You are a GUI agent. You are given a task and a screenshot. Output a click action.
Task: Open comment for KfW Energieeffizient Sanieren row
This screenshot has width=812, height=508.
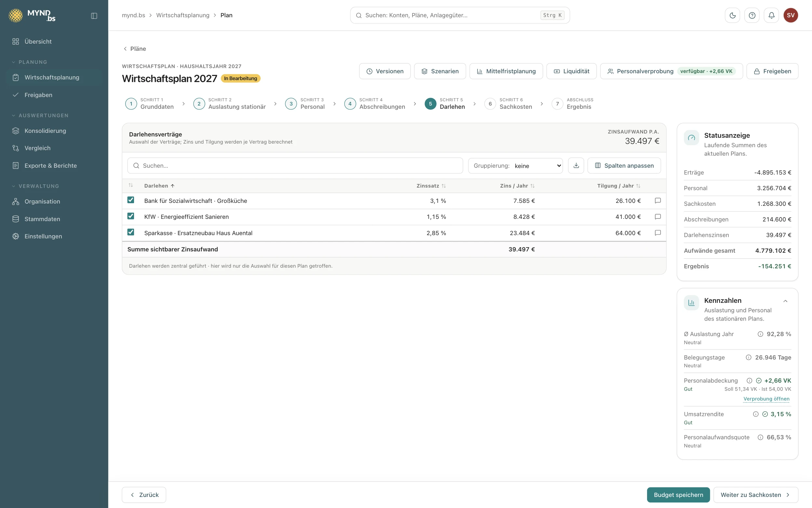(x=658, y=217)
